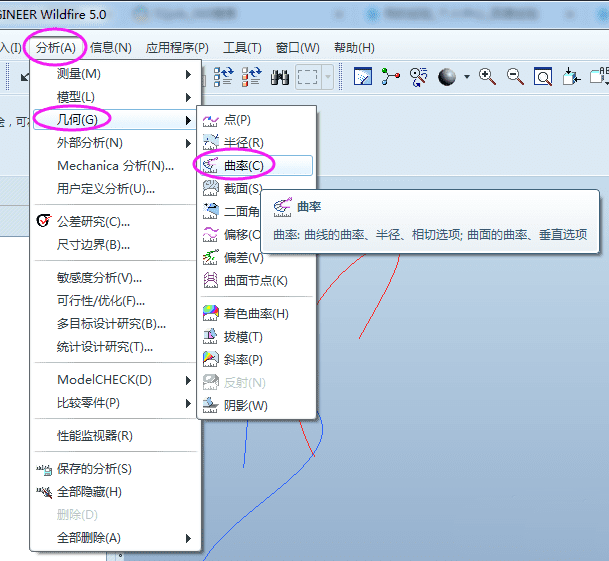Click the blue-arrow list toolbar icon

click(x=224, y=77)
